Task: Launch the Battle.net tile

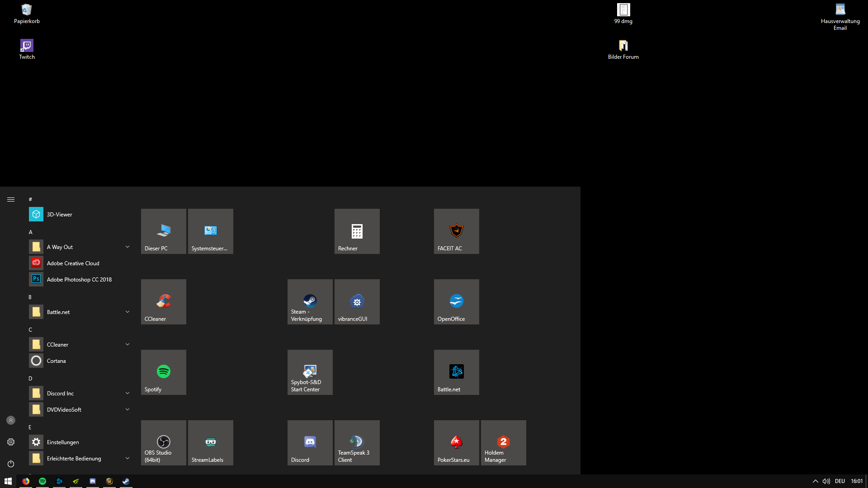Action: 457,372
